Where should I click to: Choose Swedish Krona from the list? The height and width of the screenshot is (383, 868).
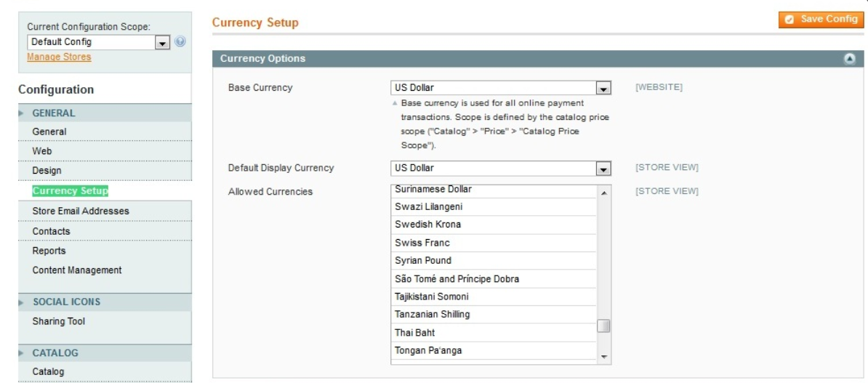(x=494, y=225)
